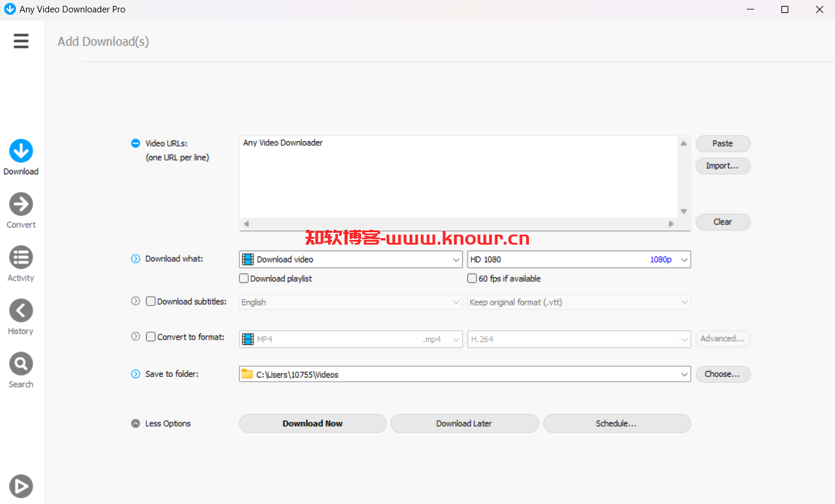Screen dimensions: 835x504
Task: Open the English subtitle language dropdown
Action: click(351, 302)
